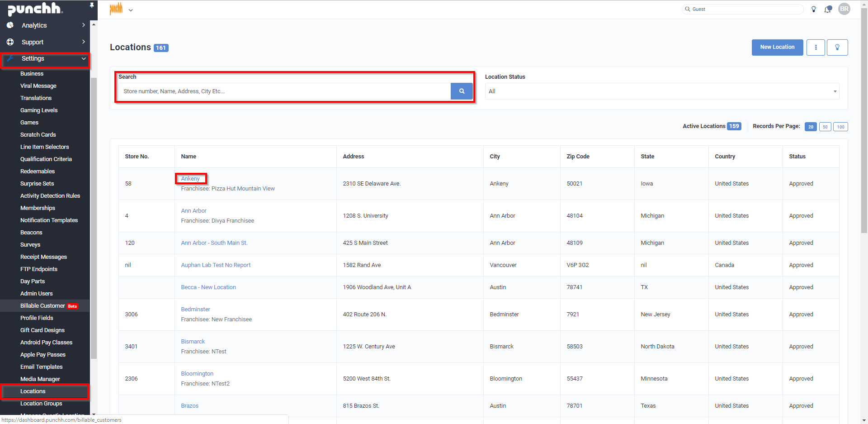The width and height of the screenshot is (868, 424).
Task: Expand the Analytics sidebar menu
Action: click(45, 25)
